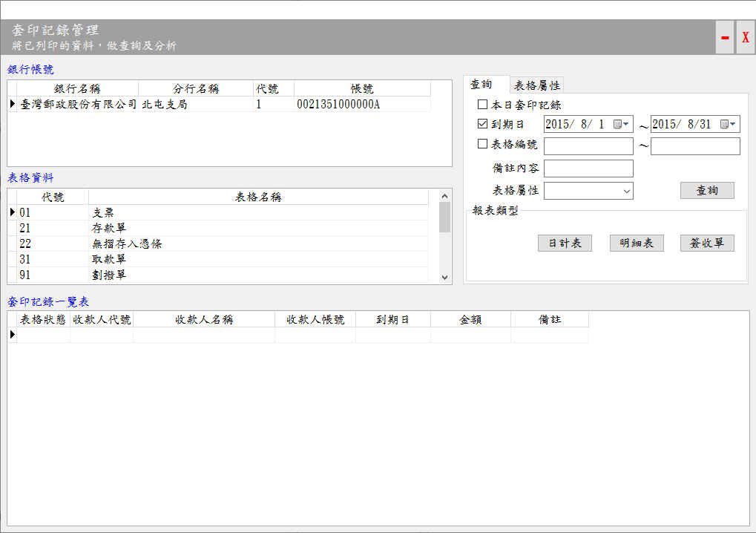Generate the 日計表 report

pyautogui.click(x=565, y=243)
